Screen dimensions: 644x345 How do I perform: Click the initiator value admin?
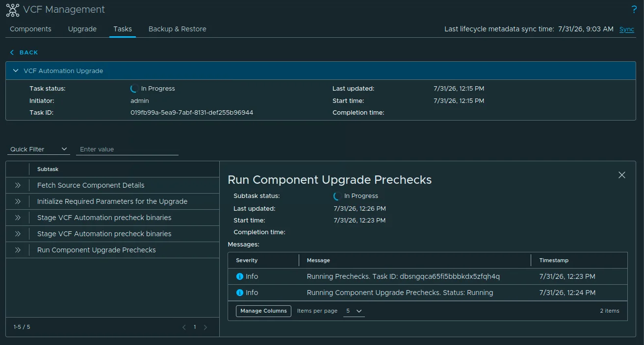140,101
